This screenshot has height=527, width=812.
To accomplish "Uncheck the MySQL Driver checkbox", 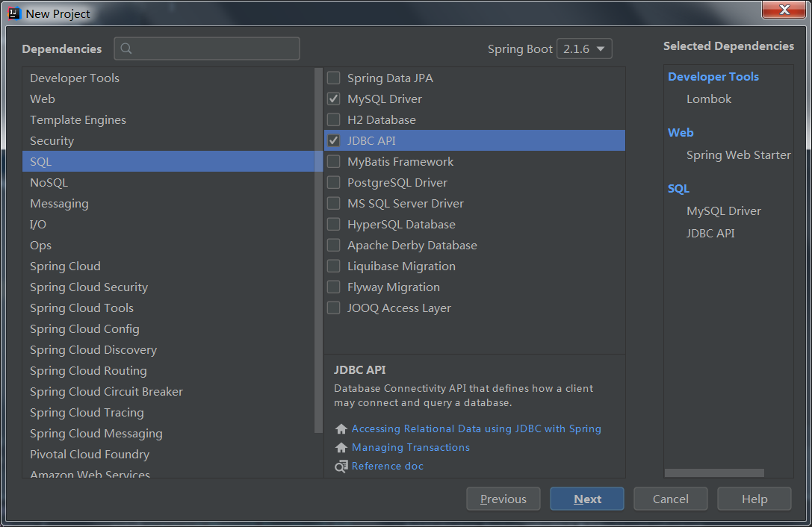I will 333,99.
